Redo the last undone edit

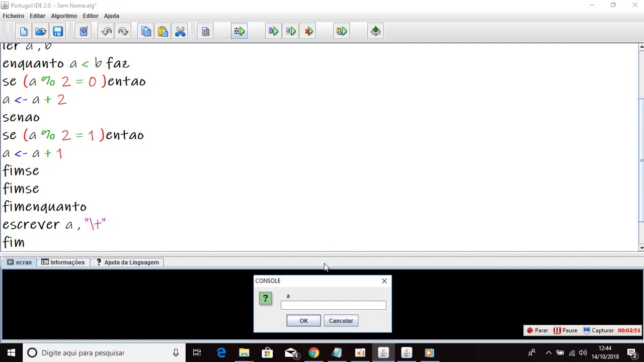tap(123, 32)
